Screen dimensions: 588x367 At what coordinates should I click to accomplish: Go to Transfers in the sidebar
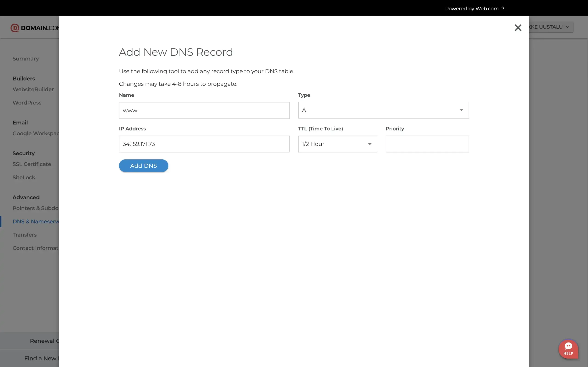coord(25,235)
